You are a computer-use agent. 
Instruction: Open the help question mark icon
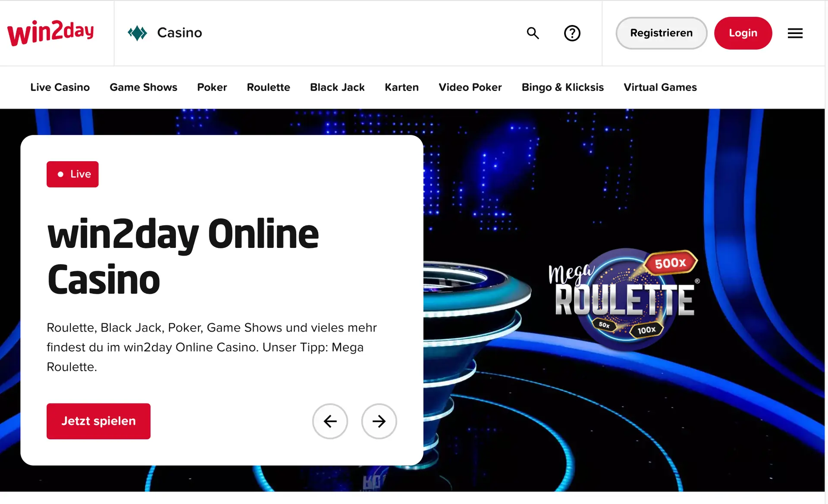click(x=572, y=33)
